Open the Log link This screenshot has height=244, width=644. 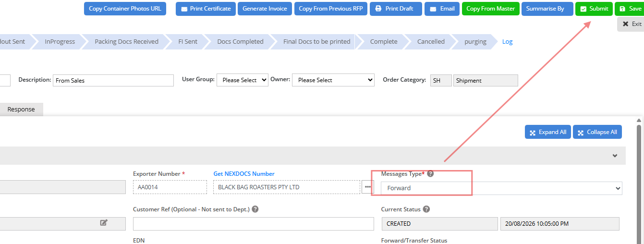(x=507, y=42)
